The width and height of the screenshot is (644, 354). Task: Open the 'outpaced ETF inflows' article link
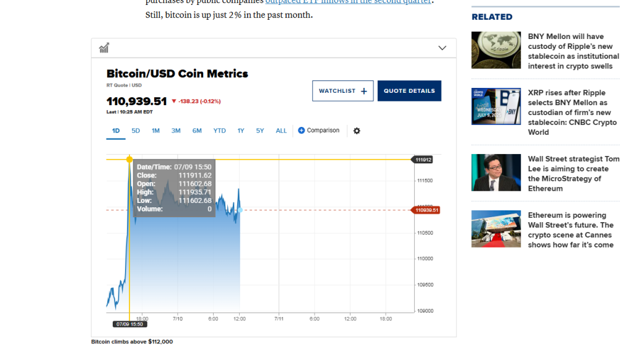click(348, 2)
